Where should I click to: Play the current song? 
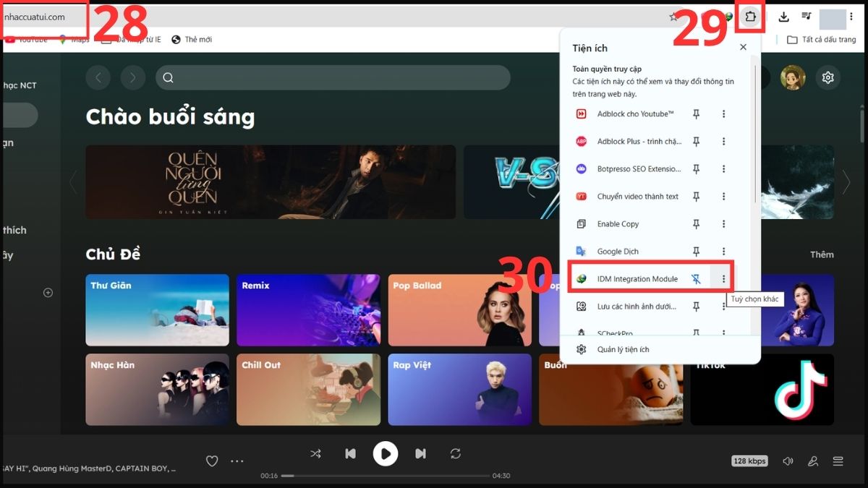[386, 453]
